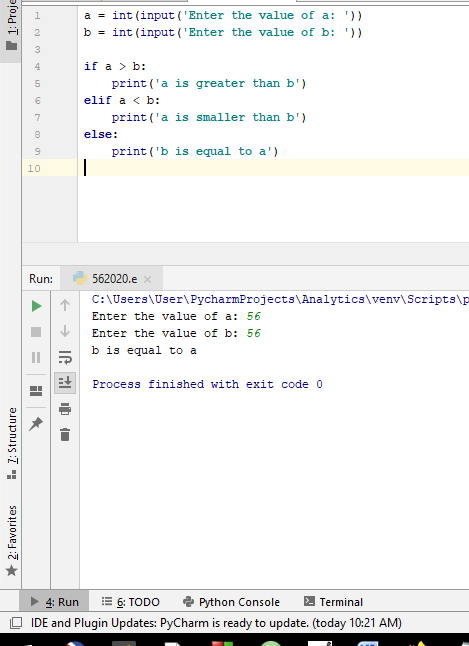The height and width of the screenshot is (646, 469).
Task: Clear all console output with trash icon
Action: (65, 435)
